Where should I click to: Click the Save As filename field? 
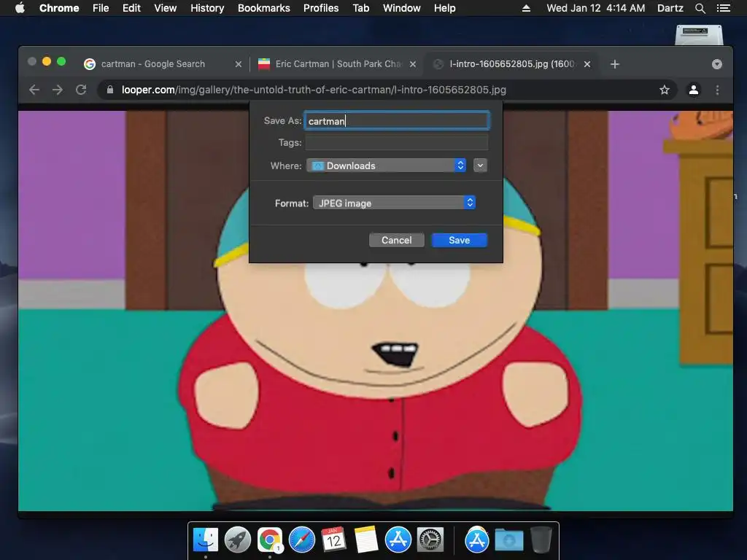point(396,121)
